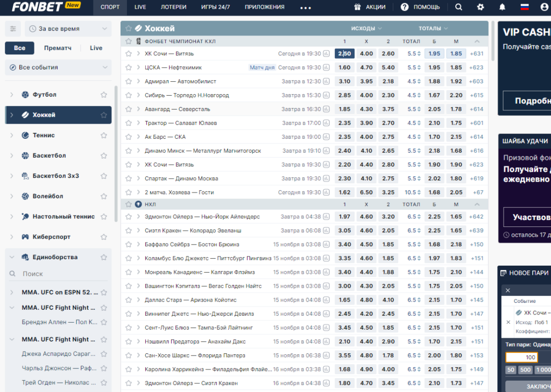Click the Настольный теннис paddle icon

coord(25,216)
